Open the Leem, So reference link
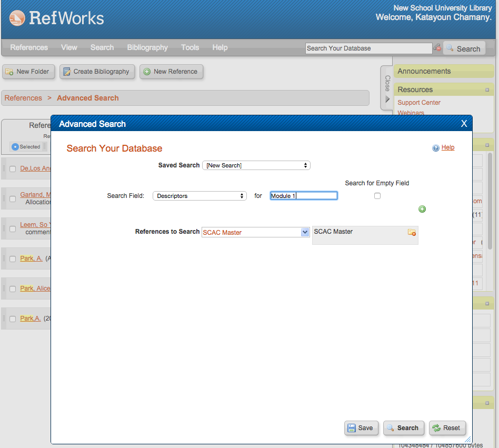Screen dimensions: 499x448 (35, 225)
